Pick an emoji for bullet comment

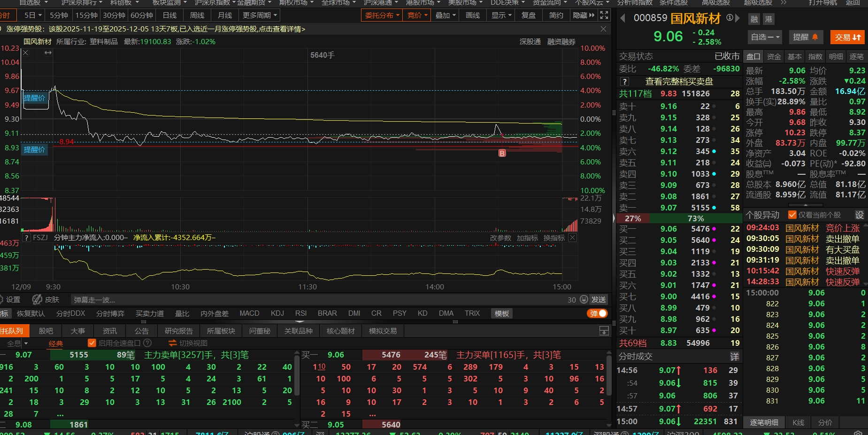584,300
